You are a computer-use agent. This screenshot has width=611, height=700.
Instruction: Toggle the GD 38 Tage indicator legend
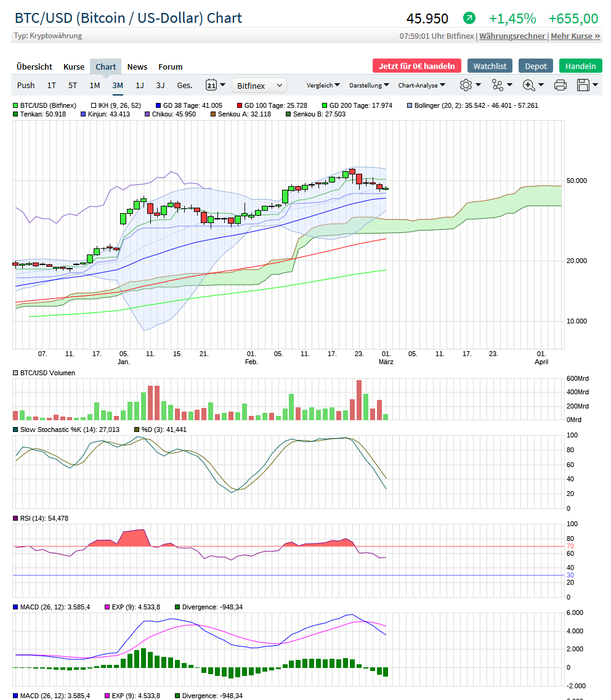pos(158,105)
